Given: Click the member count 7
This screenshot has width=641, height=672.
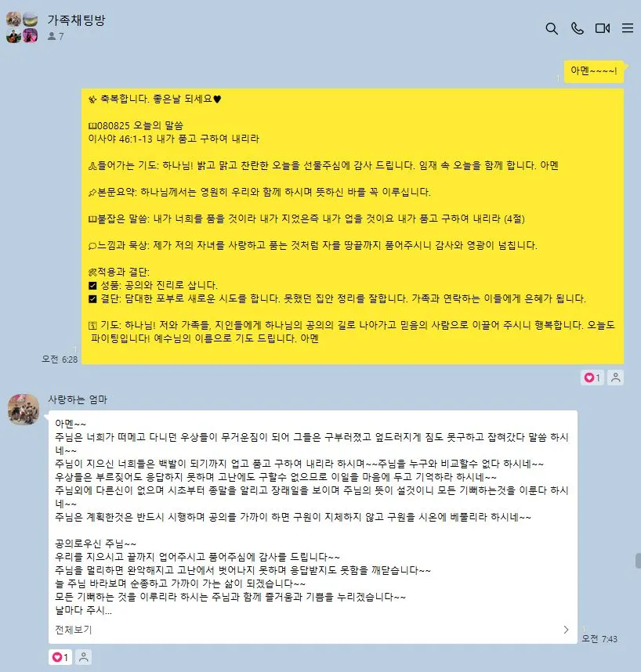Looking at the screenshot, I should [x=56, y=37].
